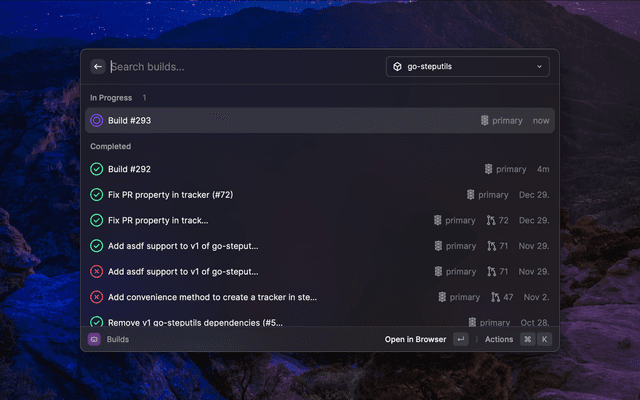This screenshot has width=640, height=400.
Task: Click the in-progress spinner icon of Build #293
Action: 97,120
